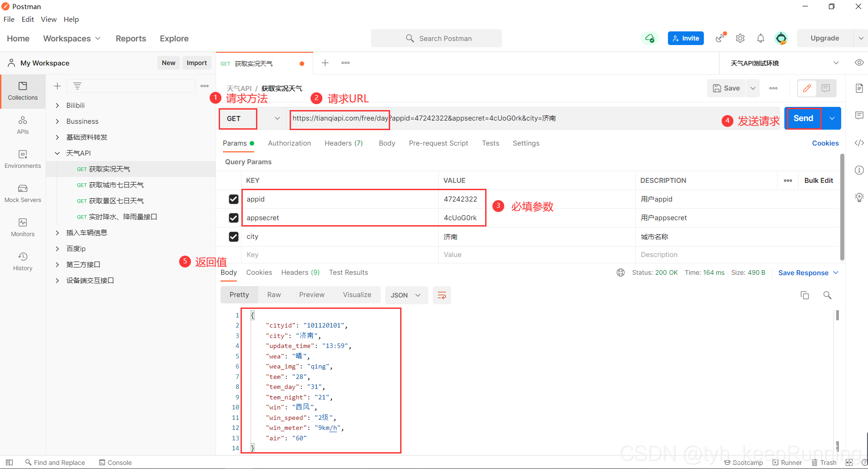
Task: Open comments pane in right sidebar
Action: point(859,116)
